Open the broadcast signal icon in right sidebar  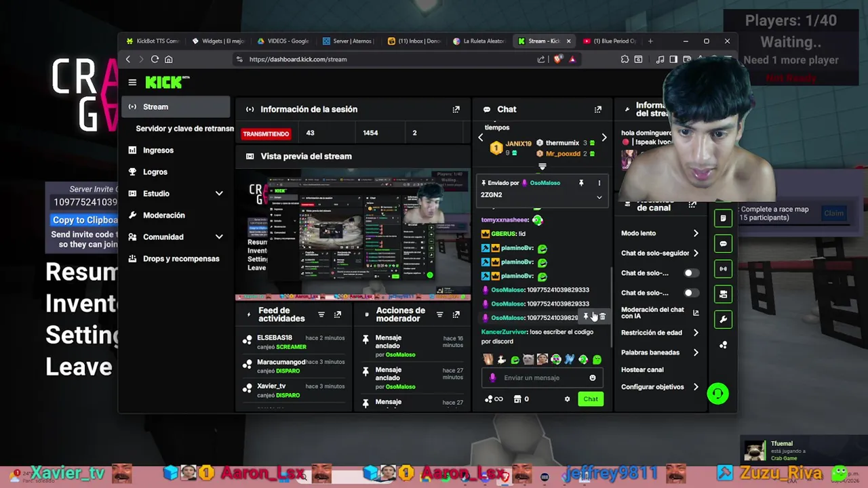[x=723, y=268]
